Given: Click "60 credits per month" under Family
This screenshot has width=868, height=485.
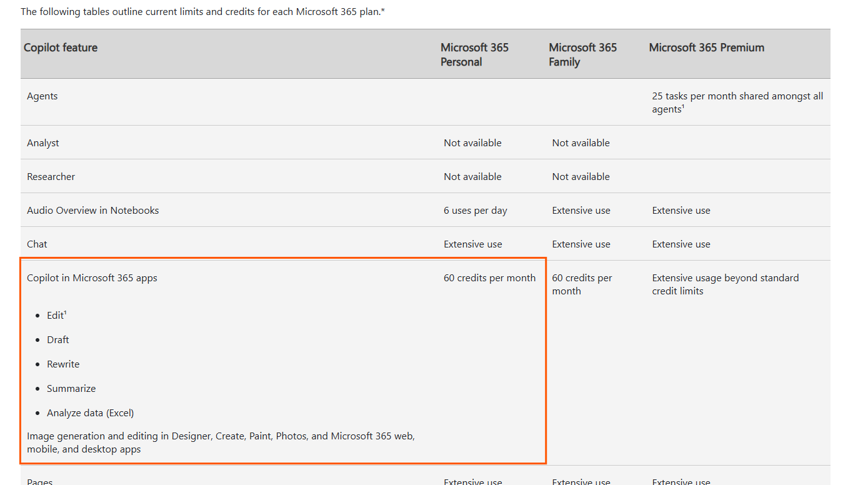Looking at the screenshot, I should pyautogui.click(x=582, y=284).
